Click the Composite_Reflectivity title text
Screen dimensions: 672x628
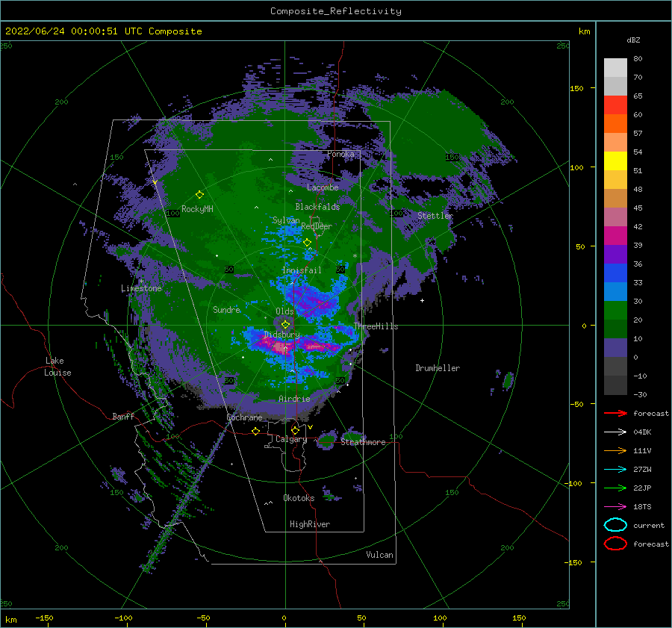pos(336,11)
